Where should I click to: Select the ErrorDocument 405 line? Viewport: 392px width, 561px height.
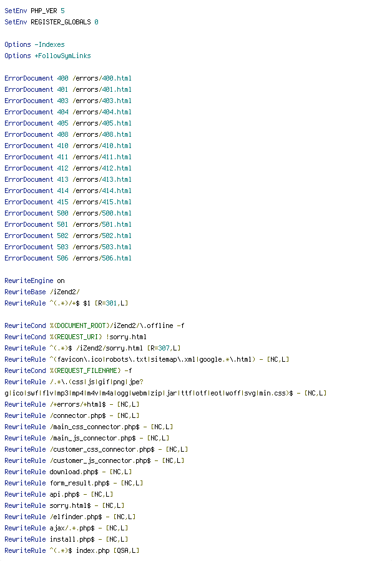(68, 124)
